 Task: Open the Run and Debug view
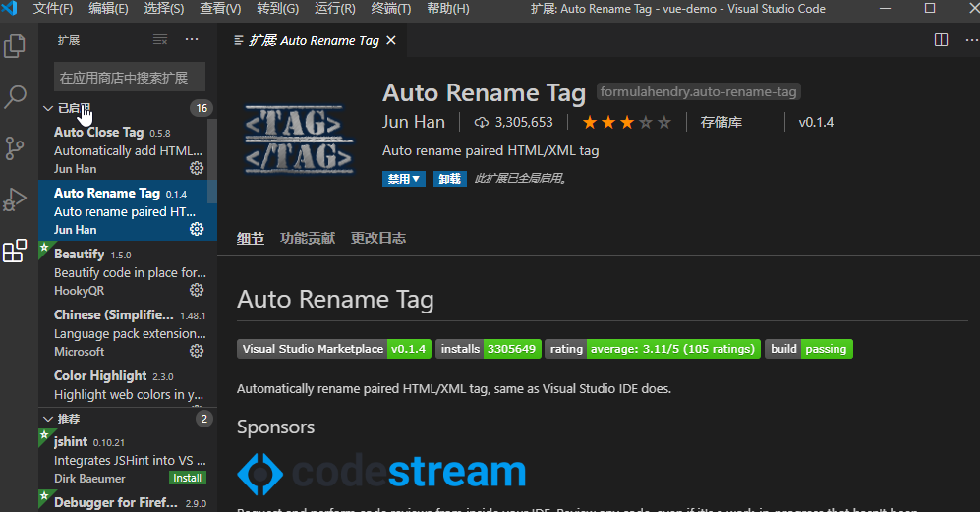(16, 199)
